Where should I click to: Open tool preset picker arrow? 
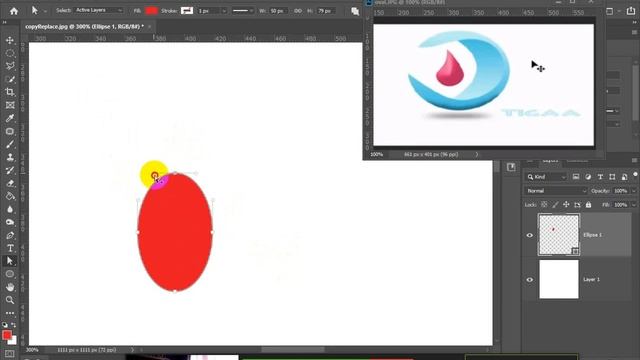(45, 11)
